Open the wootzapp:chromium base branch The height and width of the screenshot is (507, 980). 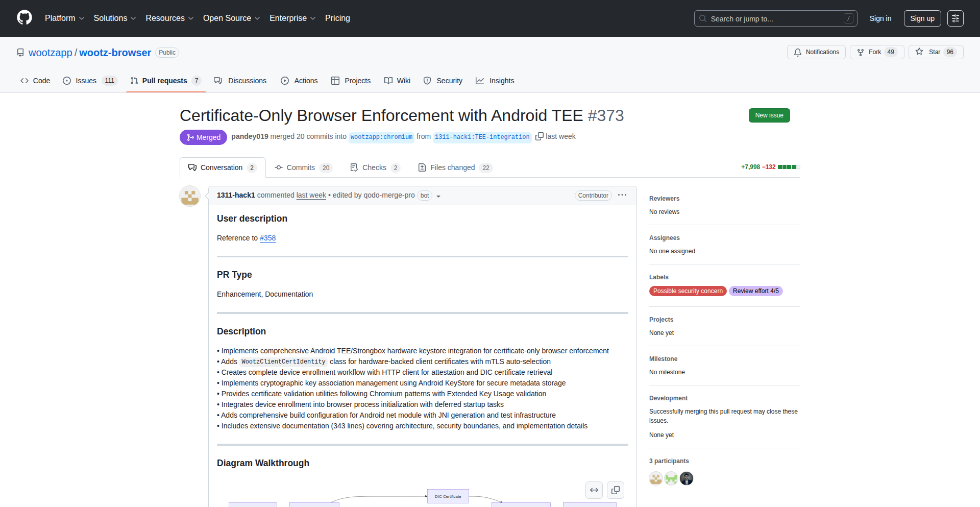[381, 137]
